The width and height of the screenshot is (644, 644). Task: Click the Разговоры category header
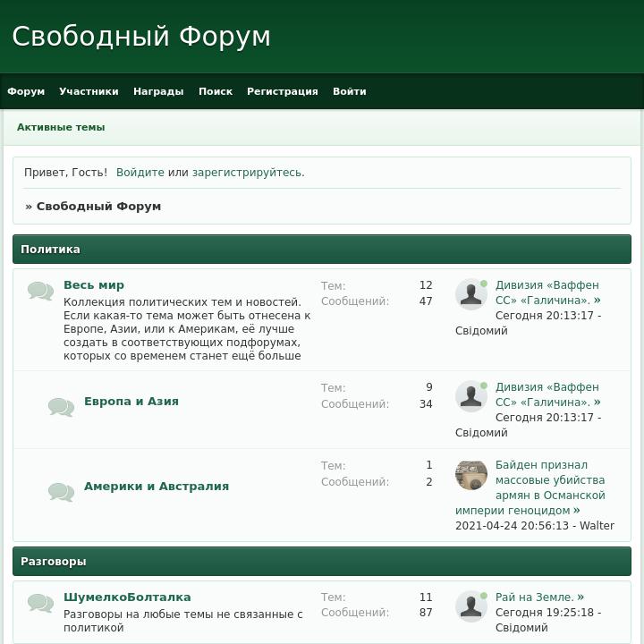coord(322,561)
